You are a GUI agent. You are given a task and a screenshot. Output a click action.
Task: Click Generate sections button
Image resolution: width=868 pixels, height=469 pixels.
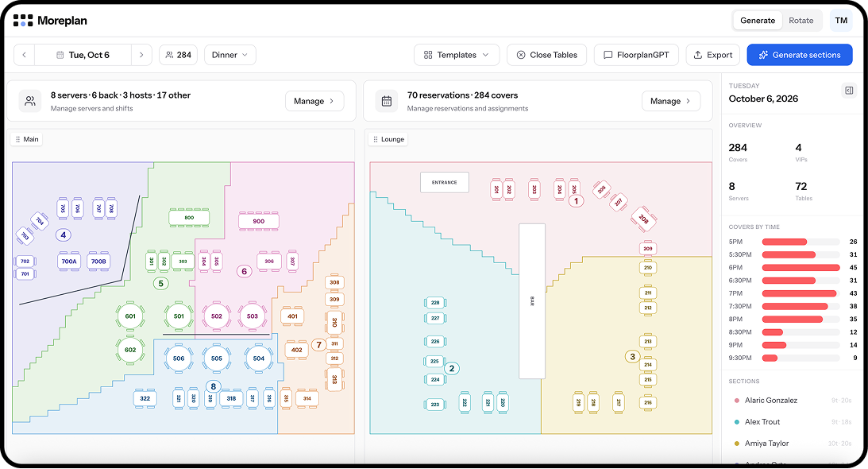[800, 55]
